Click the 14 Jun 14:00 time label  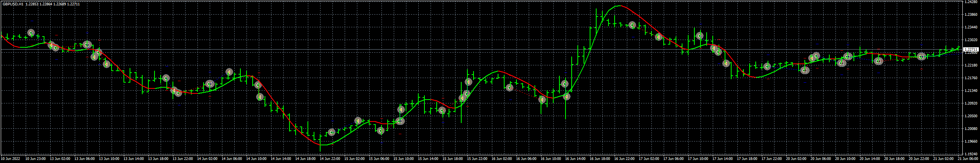pyautogui.click(x=281, y=158)
